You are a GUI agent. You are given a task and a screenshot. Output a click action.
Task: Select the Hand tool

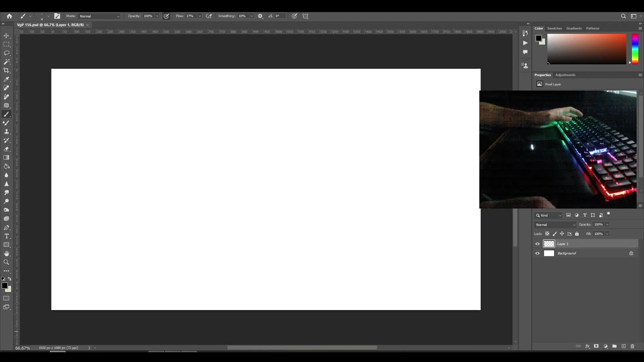[6, 253]
